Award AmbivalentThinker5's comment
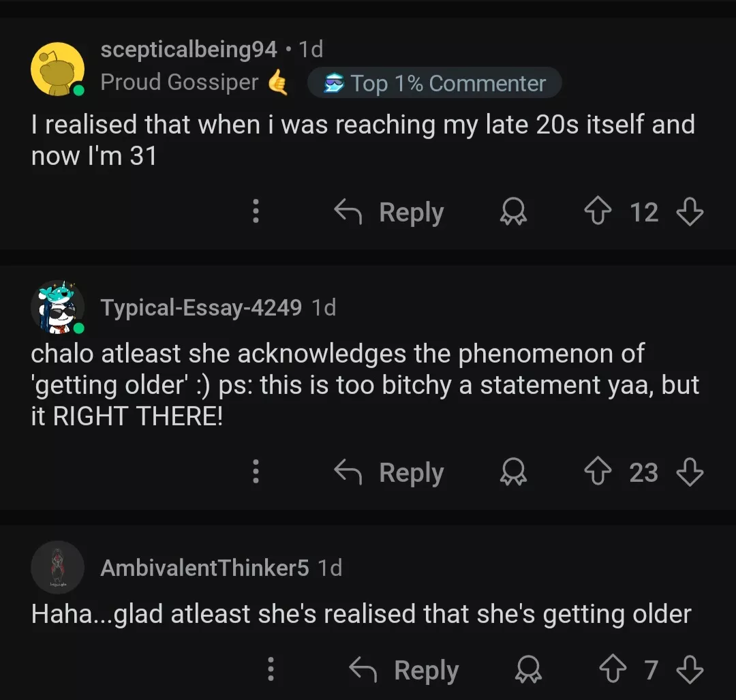 coord(528,669)
